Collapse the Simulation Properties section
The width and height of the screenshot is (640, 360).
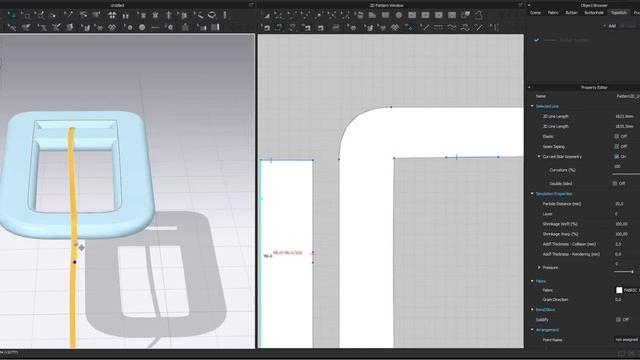click(532, 193)
